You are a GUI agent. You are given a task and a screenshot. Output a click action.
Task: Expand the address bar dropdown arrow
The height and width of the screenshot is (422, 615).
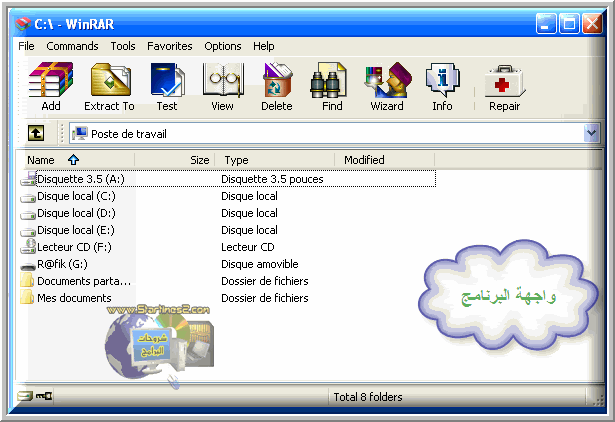point(591,133)
